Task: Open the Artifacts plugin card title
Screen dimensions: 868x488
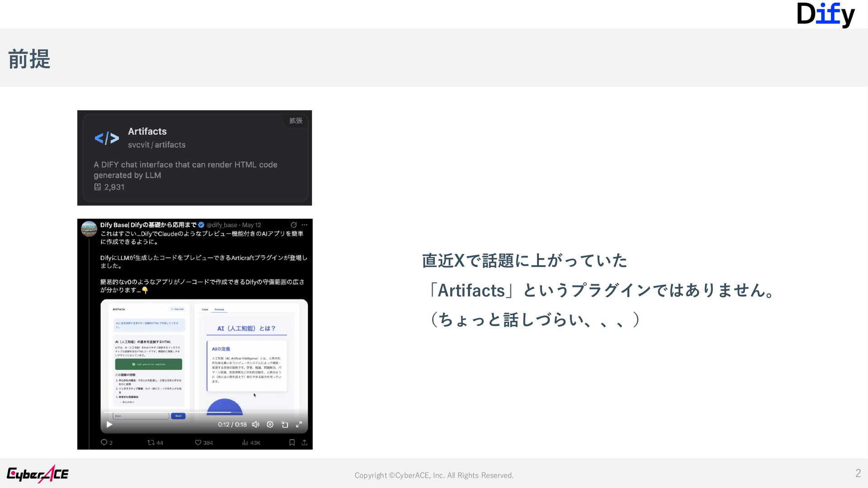Action: coord(147,131)
